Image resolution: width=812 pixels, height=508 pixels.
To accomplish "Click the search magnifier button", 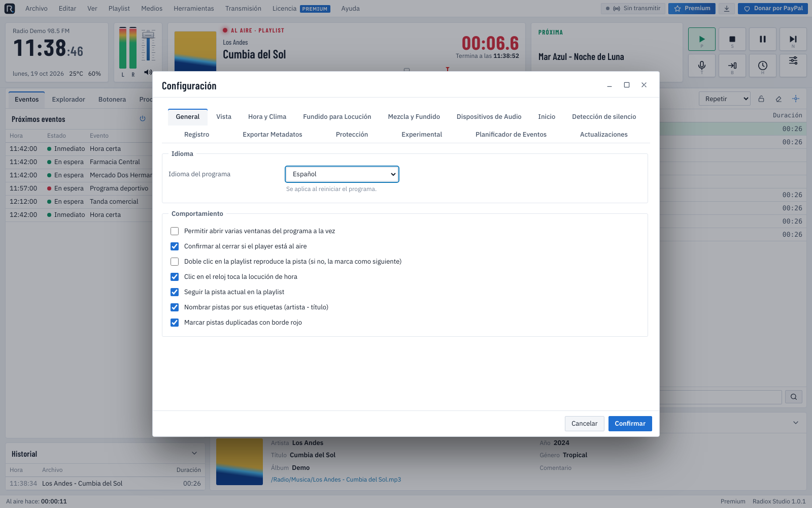I will [x=794, y=397].
